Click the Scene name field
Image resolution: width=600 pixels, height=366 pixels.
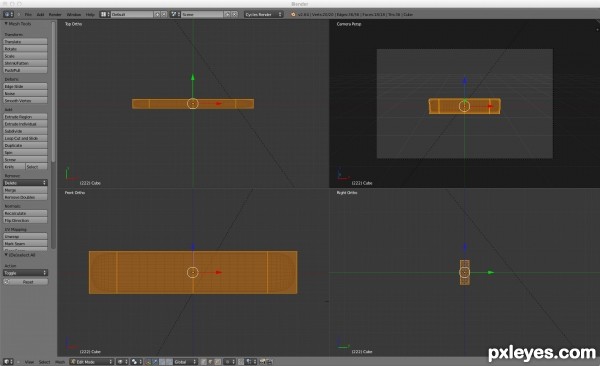tap(202, 14)
